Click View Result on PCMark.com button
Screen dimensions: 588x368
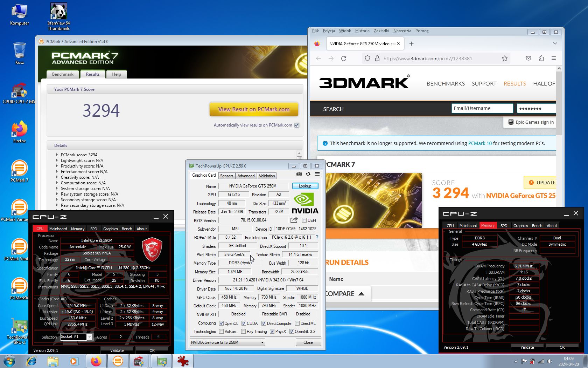254,109
